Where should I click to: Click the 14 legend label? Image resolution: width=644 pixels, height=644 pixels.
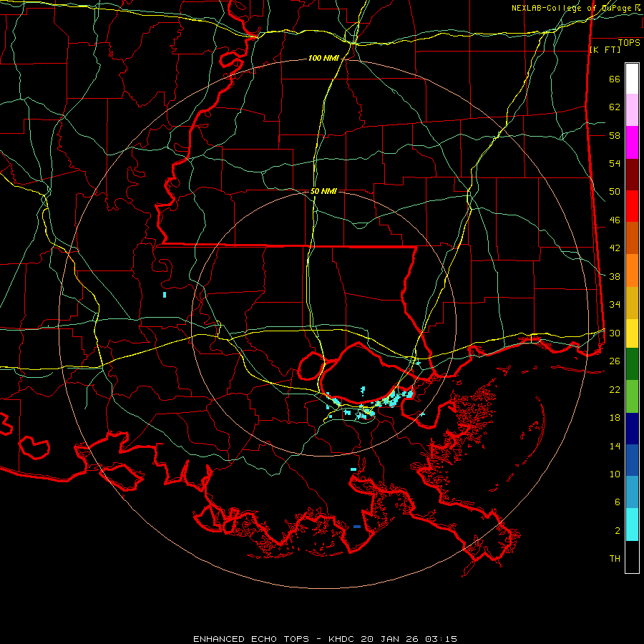(x=615, y=446)
